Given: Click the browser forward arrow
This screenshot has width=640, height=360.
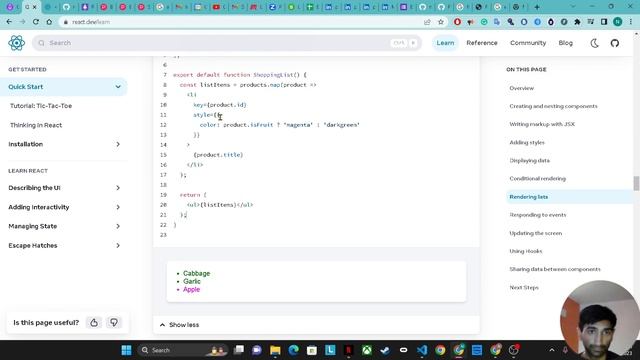Looking at the screenshot, I should [22, 22].
